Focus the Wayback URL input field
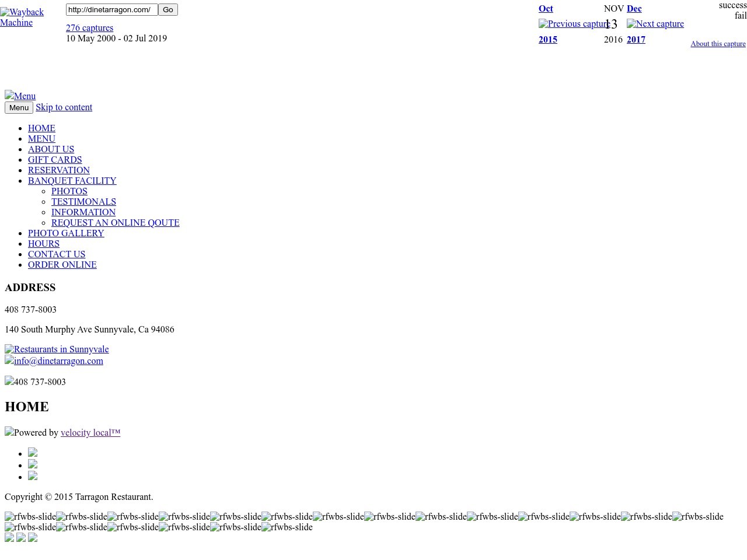Image resolution: width=747 pixels, height=560 pixels. (x=111, y=10)
